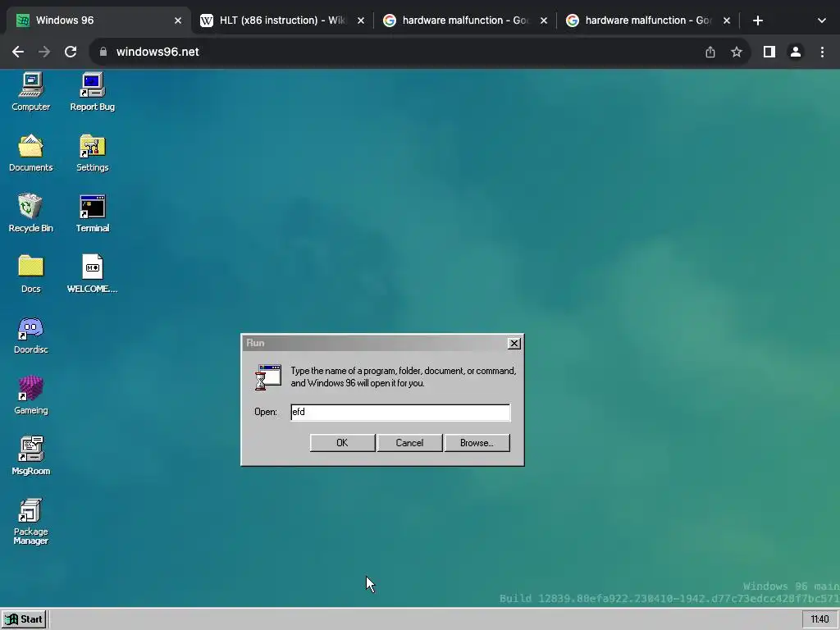Click the Run dialog program icon
Viewport: 840px width, 630px height.
268,377
